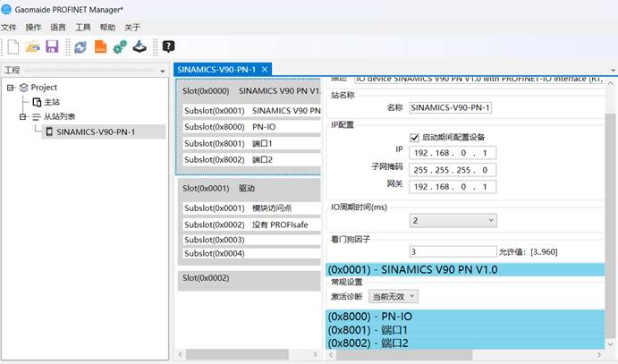The height and width of the screenshot is (364, 618).
Task: Click the 看门狗因子 input field
Action: coord(453,251)
